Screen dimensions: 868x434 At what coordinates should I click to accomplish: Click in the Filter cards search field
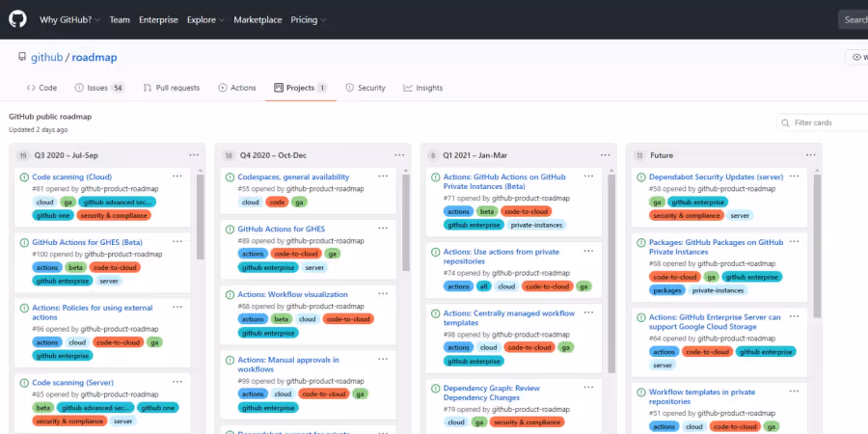pos(824,122)
